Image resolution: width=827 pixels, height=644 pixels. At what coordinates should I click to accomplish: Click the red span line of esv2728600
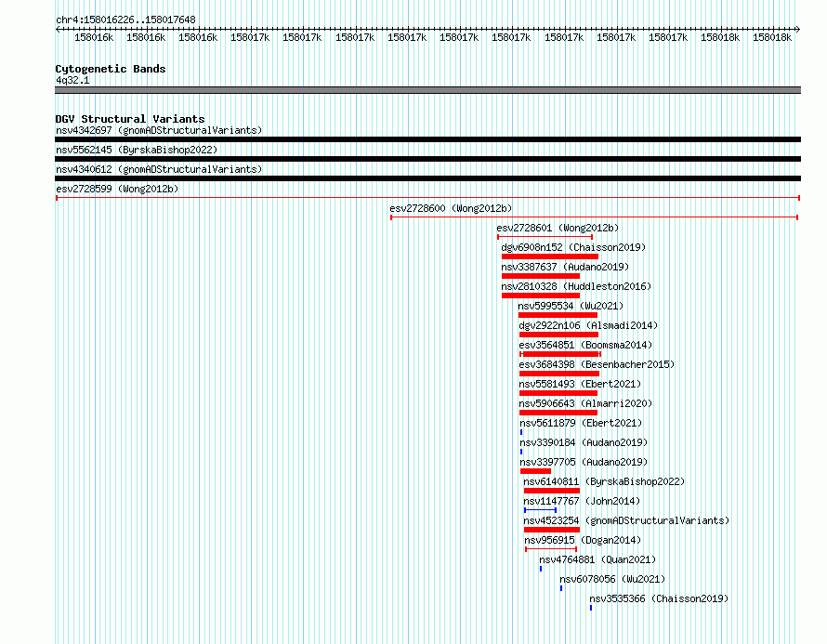(x=594, y=217)
